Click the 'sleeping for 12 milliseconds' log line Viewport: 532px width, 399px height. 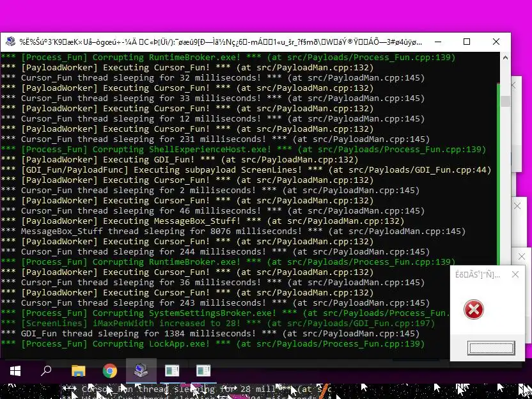tap(213, 118)
